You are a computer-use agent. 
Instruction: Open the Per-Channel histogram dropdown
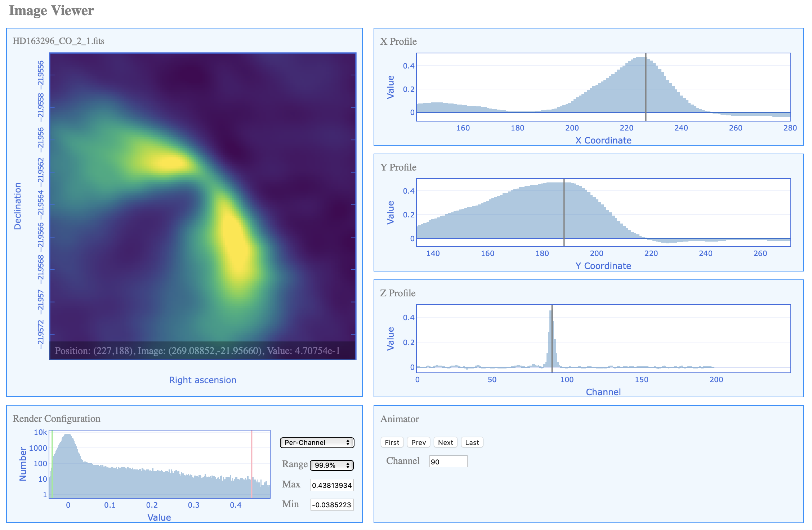[x=317, y=442]
